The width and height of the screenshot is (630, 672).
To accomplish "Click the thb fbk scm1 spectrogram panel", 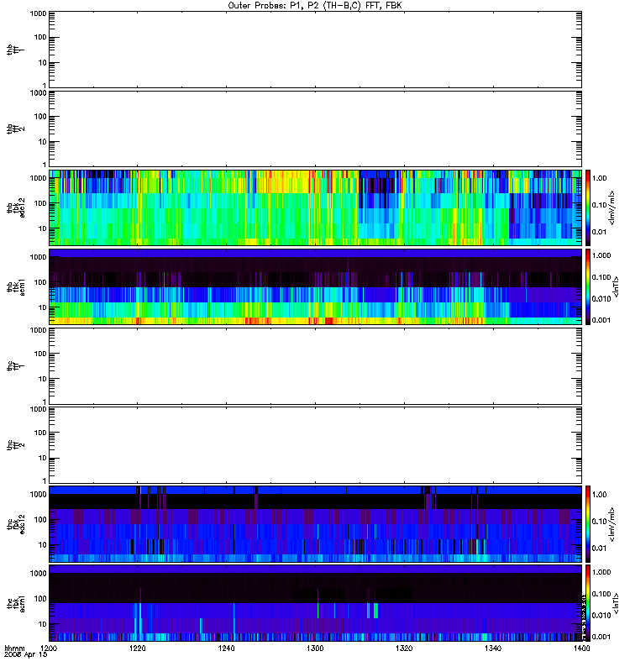I will pyautogui.click(x=315, y=286).
